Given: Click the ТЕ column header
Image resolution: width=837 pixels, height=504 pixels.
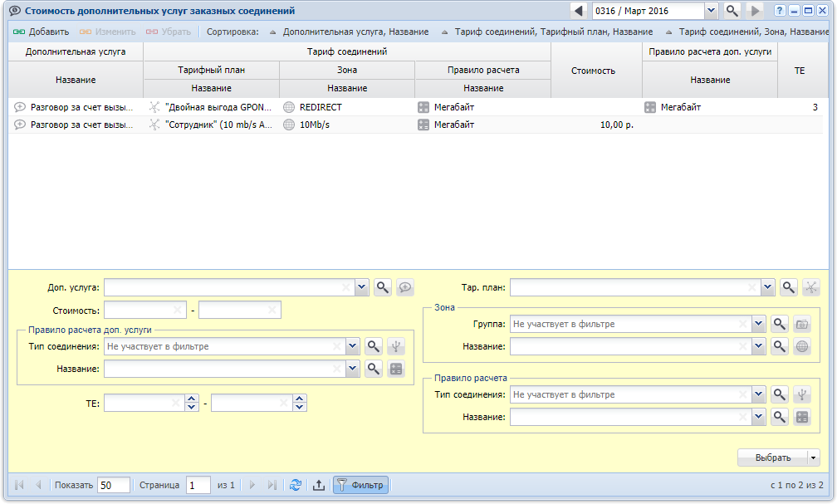Looking at the screenshot, I should click(x=799, y=71).
